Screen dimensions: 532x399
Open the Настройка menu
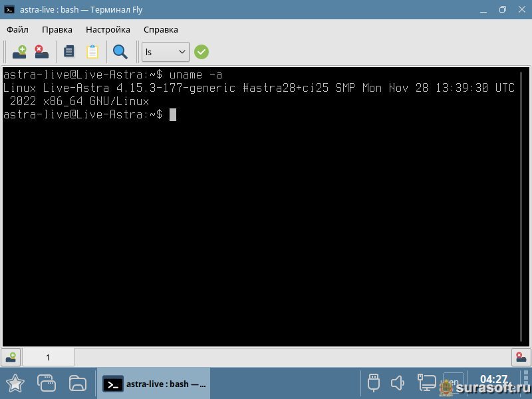click(x=108, y=29)
